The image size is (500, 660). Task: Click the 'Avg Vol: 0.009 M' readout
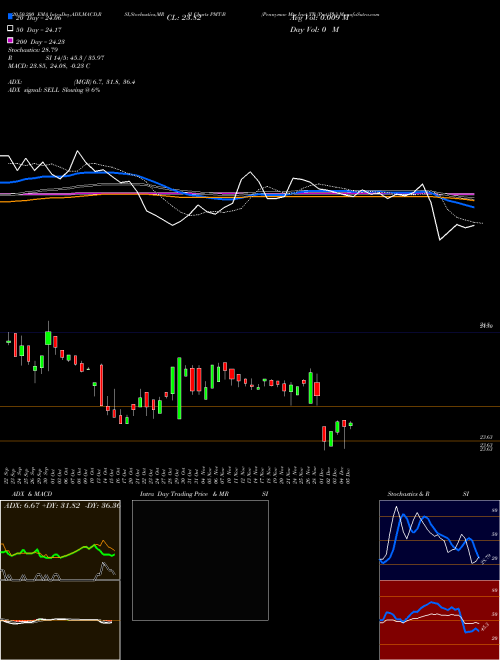pyautogui.click(x=319, y=18)
